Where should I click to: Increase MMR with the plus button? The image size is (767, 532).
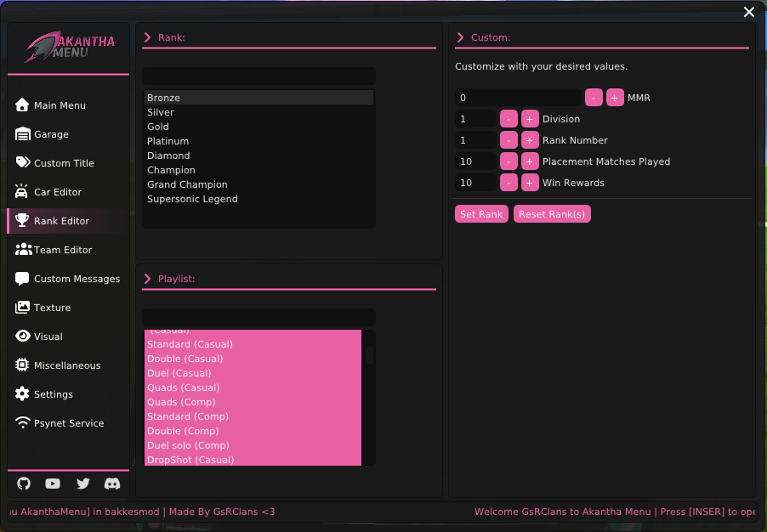pos(615,98)
